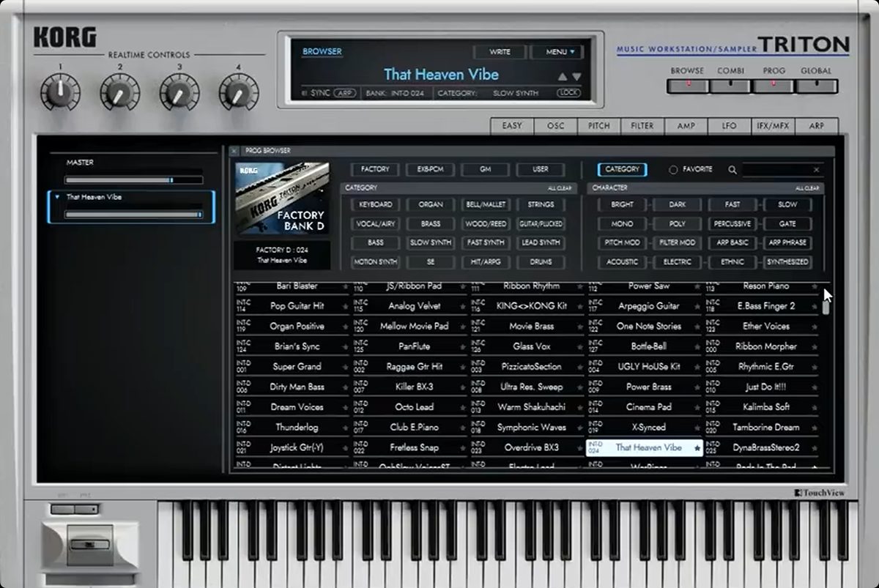
Task: Click the magnifier search icon
Action: [x=732, y=170]
